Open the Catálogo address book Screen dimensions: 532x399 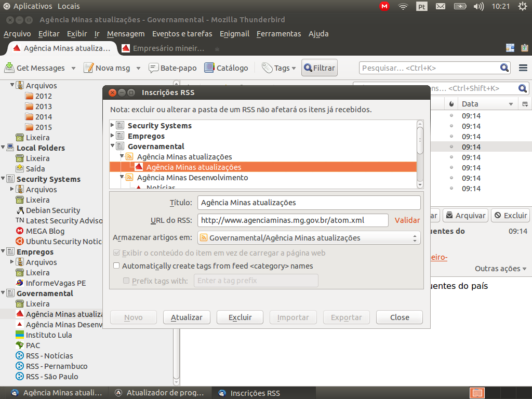tap(227, 68)
